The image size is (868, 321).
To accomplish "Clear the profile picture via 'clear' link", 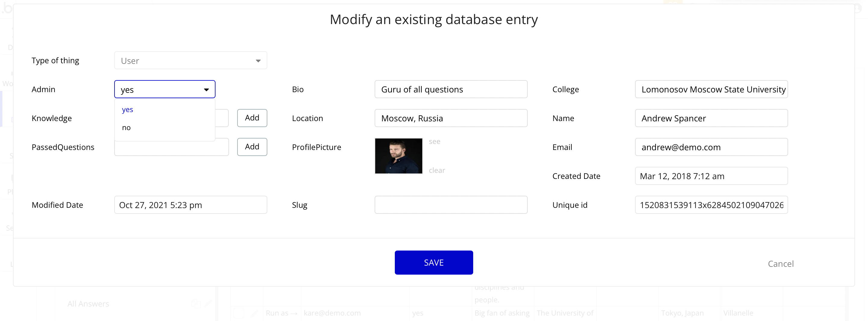I will click(437, 170).
